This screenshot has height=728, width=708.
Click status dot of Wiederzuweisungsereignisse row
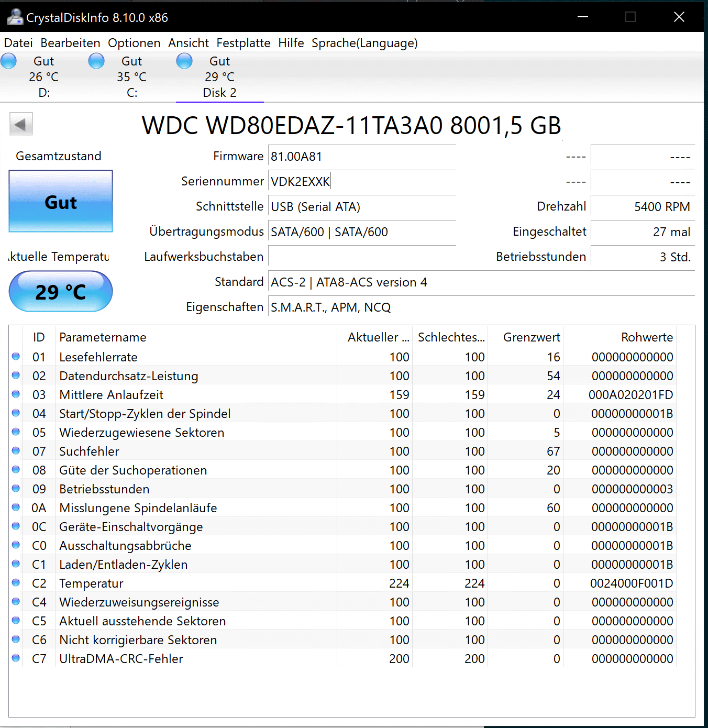16,602
